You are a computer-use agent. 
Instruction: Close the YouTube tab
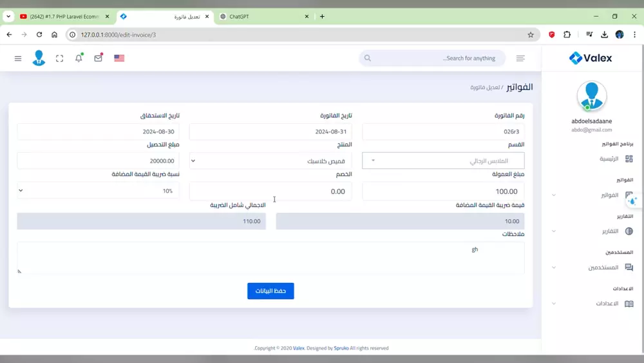107,17
